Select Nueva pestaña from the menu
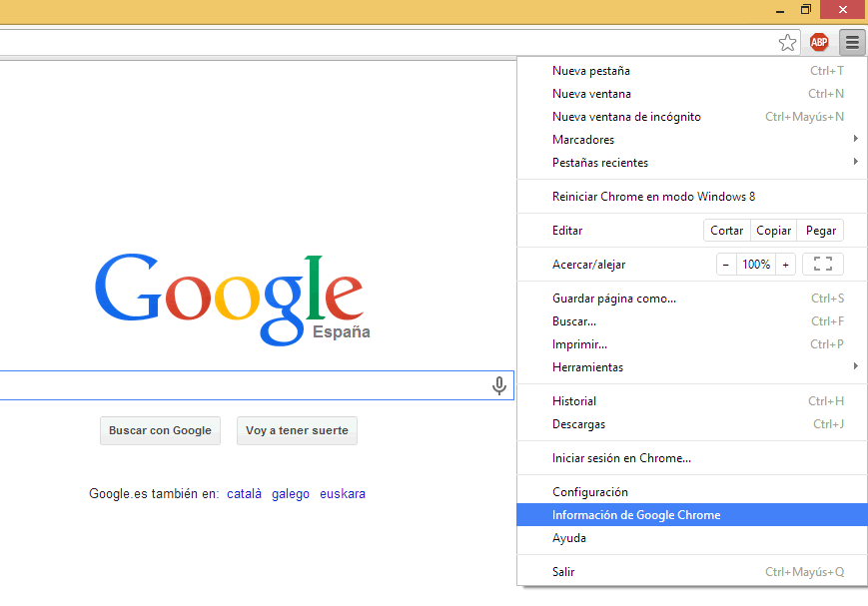Viewport: 868px width, 606px height. (x=692, y=71)
